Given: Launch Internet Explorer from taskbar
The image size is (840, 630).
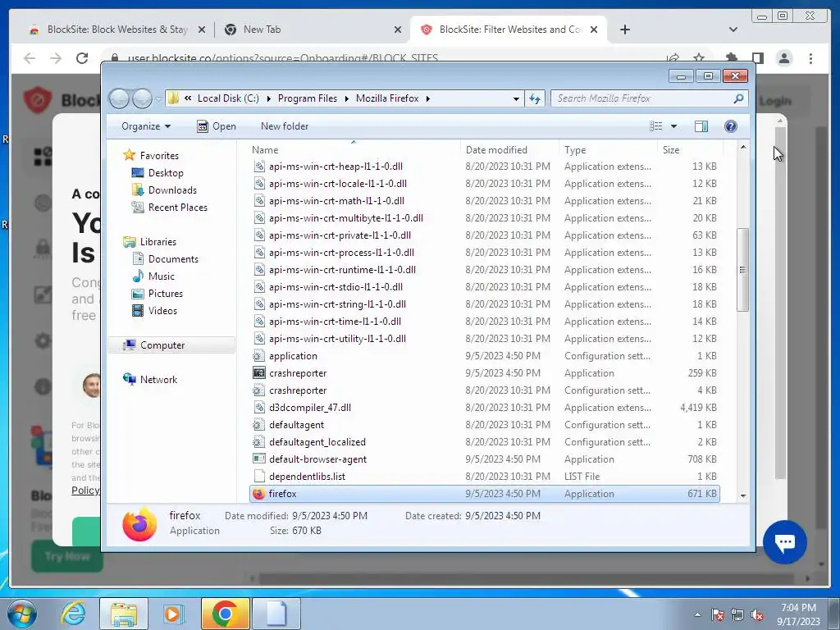Looking at the screenshot, I should tap(73, 614).
